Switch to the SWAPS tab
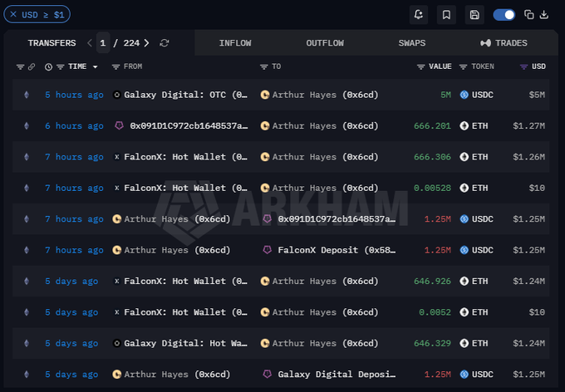565x392 pixels. pyautogui.click(x=412, y=43)
